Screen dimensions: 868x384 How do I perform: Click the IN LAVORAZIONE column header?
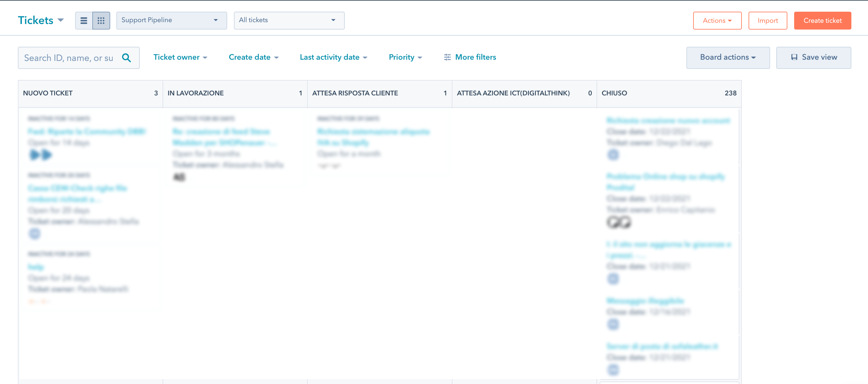(x=235, y=93)
